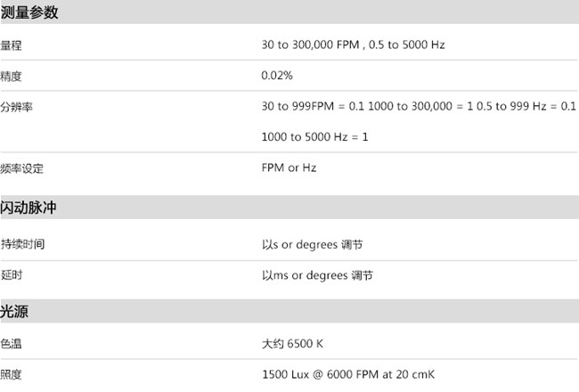Image resolution: width=579 pixels, height=392 pixels.
Task: Select the 持续时间 label
Action: tap(22, 244)
